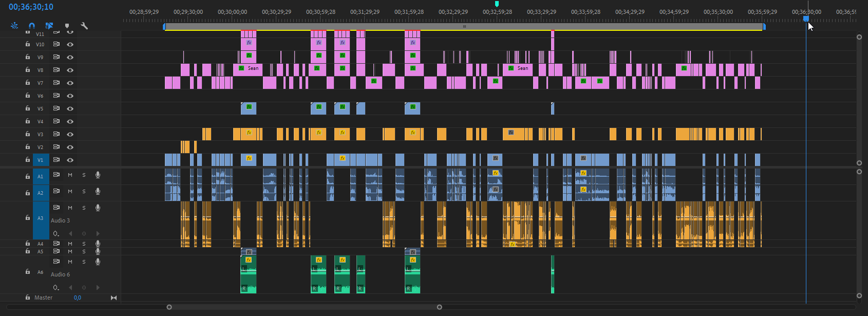The height and width of the screenshot is (316, 868).
Task: Click the Linked Selection icon
Action: tap(49, 25)
